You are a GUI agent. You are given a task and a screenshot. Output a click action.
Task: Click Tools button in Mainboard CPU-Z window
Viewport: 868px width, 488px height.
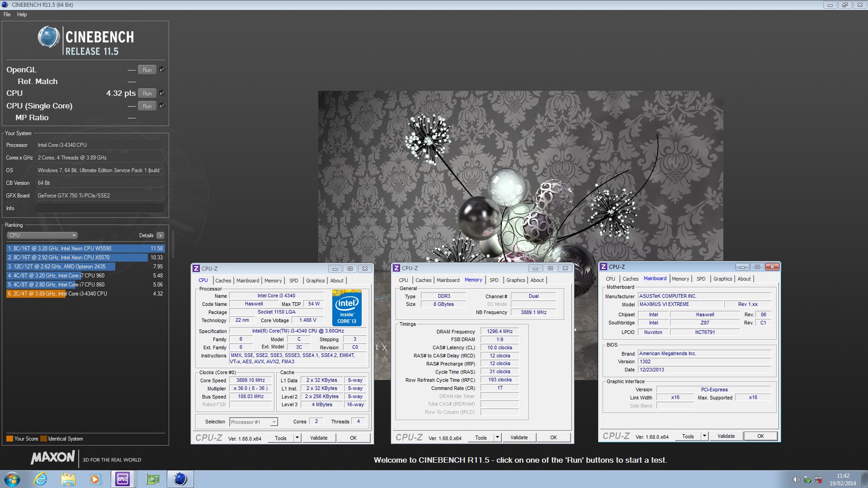pos(688,436)
